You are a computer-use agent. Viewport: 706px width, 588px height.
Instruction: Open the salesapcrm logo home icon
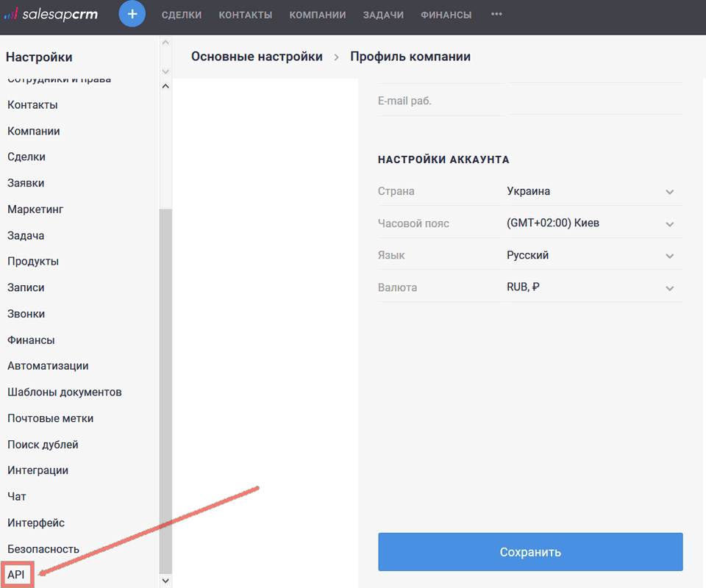coord(50,14)
